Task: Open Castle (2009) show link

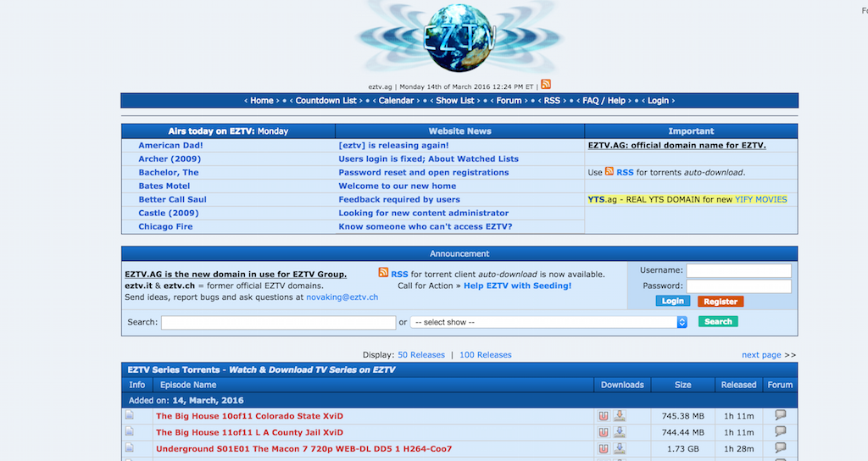Action: click(169, 213)
